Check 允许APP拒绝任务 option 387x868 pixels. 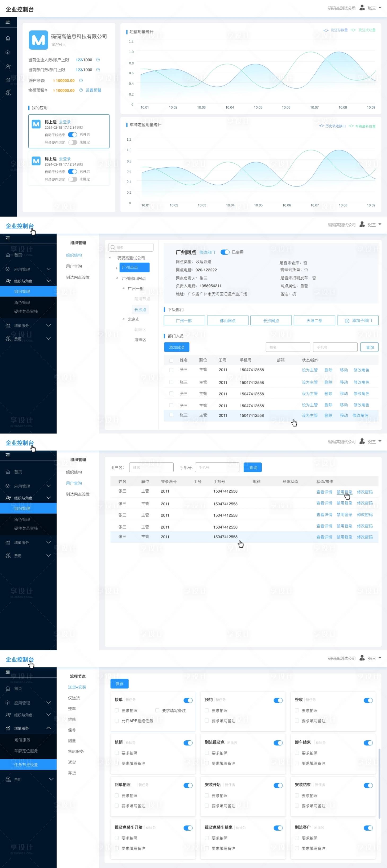coord(117,721)
